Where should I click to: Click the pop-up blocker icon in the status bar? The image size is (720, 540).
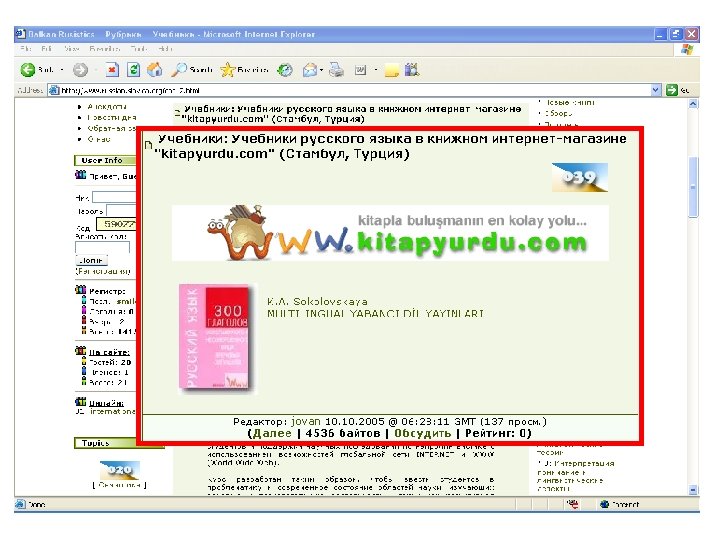pos(573,504)
